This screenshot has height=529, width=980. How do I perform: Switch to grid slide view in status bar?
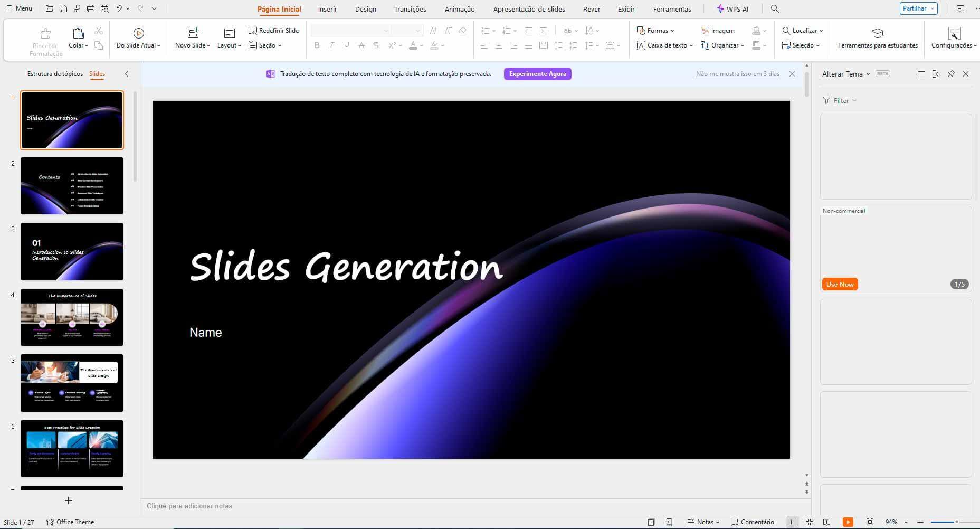point(810,522)
